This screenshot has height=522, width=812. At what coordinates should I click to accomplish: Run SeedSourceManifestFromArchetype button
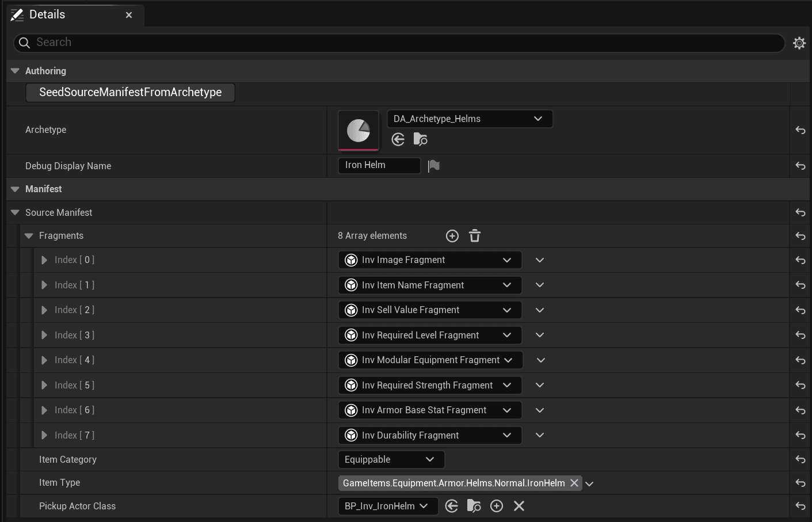click(130, 92)
